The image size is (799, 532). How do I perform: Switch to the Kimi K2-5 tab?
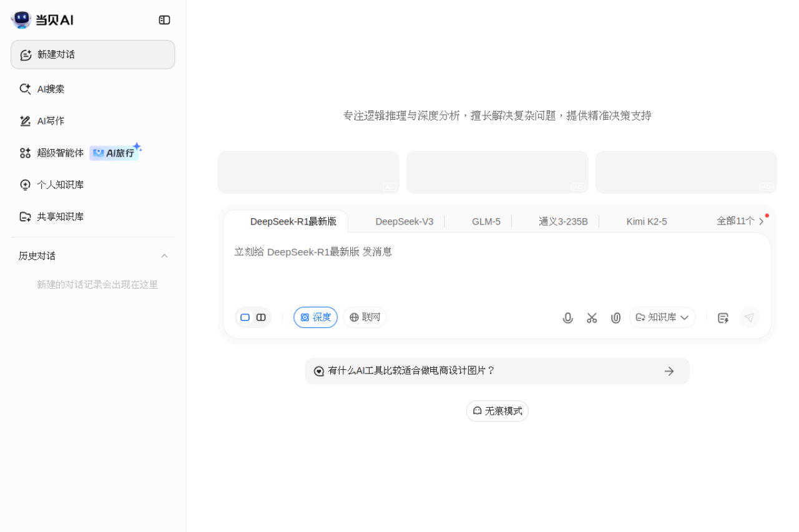click(x=647, y=221)
